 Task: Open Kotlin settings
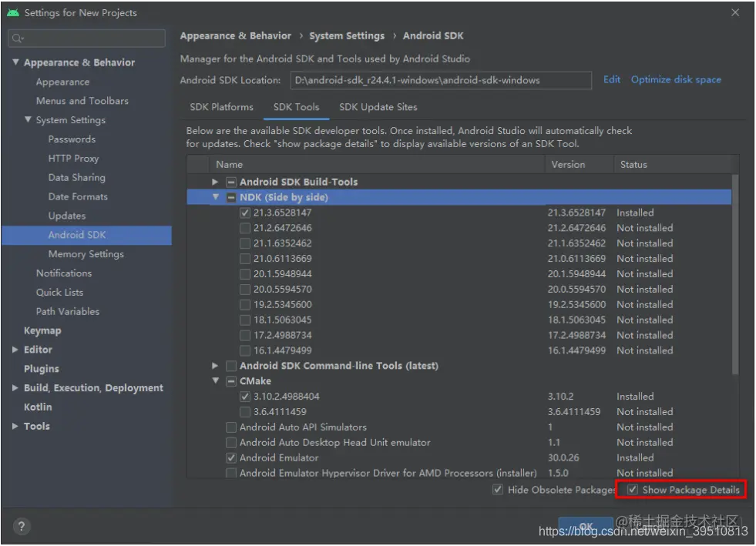pos(38,407)
